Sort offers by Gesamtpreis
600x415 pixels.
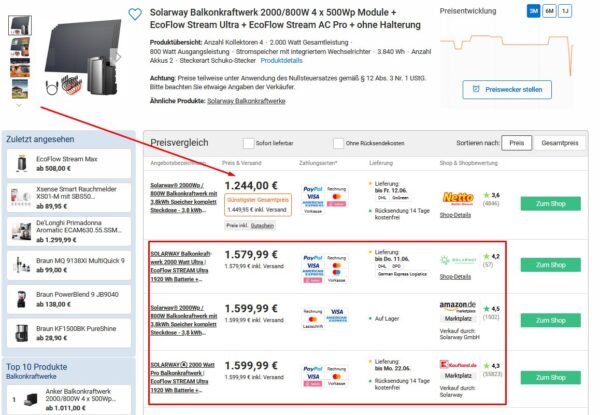click(560, 143)
